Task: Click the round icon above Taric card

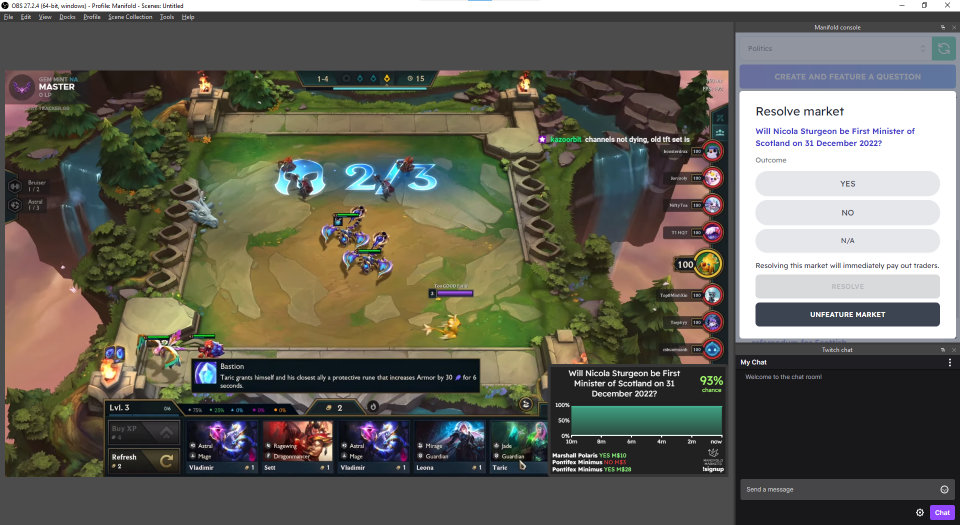Action: tap(525, 404)
